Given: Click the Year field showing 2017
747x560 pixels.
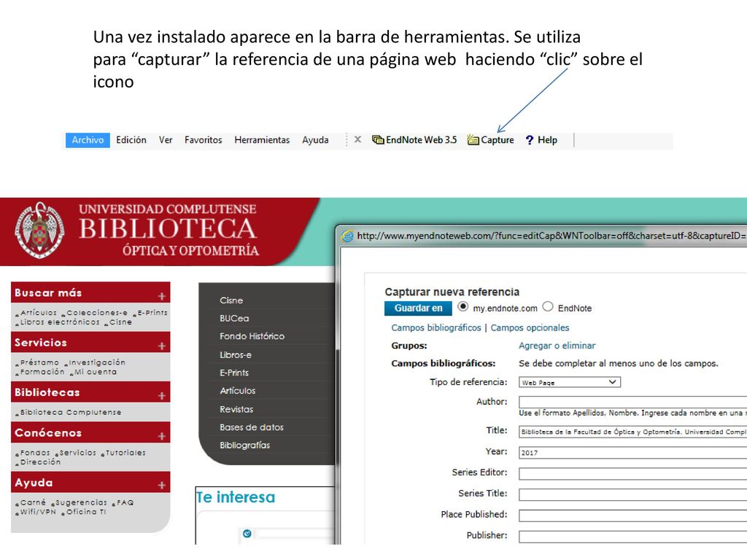Looking at the screenshot, I should coord(632,453).
